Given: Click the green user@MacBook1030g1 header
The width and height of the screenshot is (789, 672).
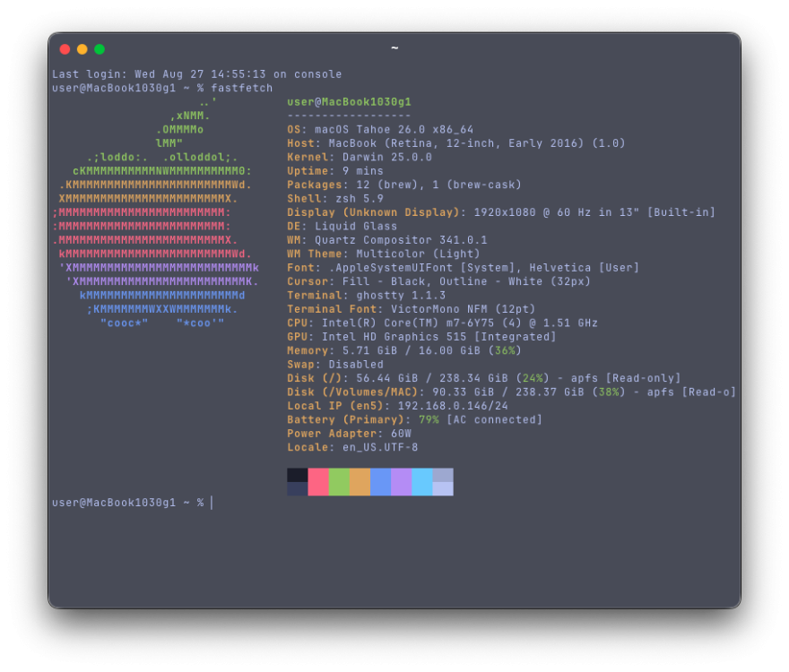Looking at the screenshot, I should point(349,102).
